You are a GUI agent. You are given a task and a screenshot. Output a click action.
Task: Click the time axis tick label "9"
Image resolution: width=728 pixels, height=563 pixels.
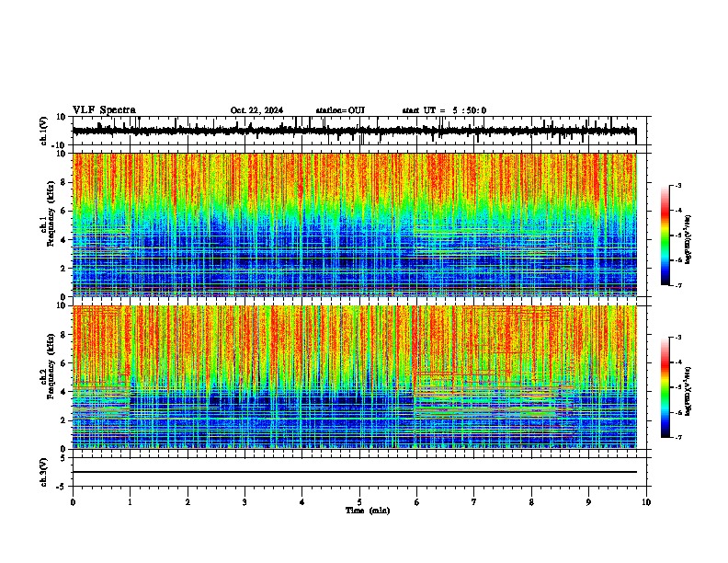click(588, 502)
